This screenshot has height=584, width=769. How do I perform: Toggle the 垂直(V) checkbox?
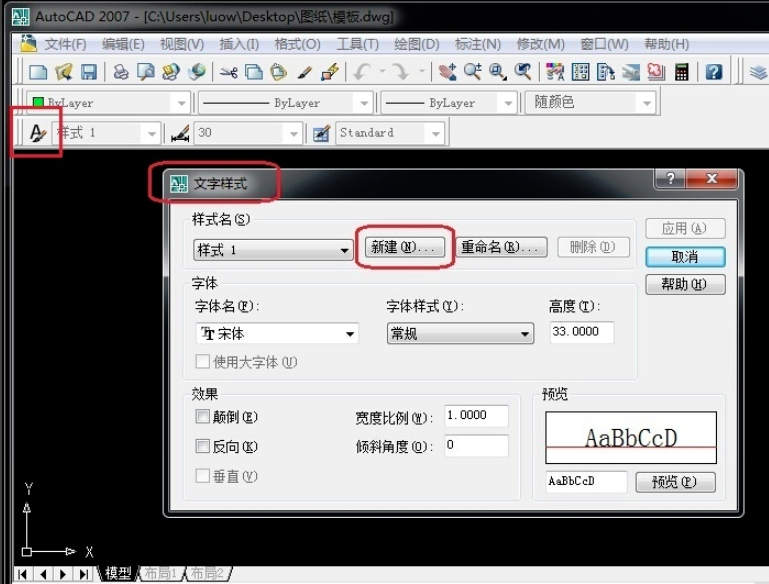203,476
